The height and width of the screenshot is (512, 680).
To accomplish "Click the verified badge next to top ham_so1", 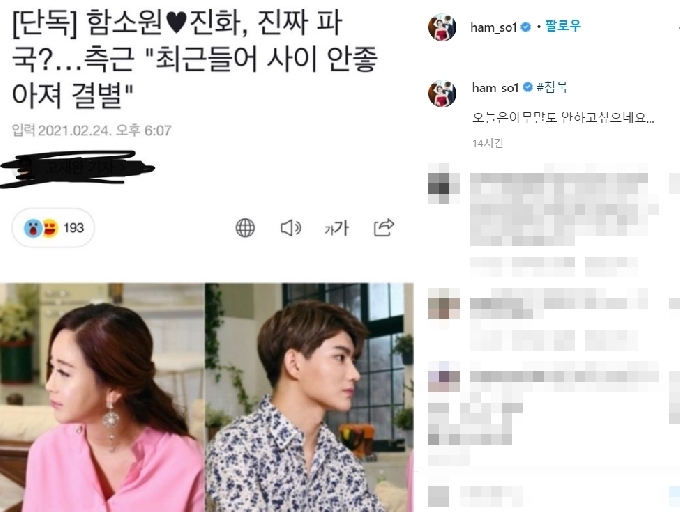I will pyautogui.click(x=525, y=27).
